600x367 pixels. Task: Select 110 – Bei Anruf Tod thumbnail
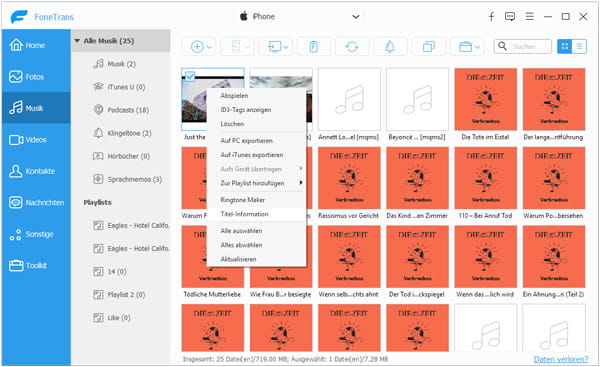tap(486, 178)
